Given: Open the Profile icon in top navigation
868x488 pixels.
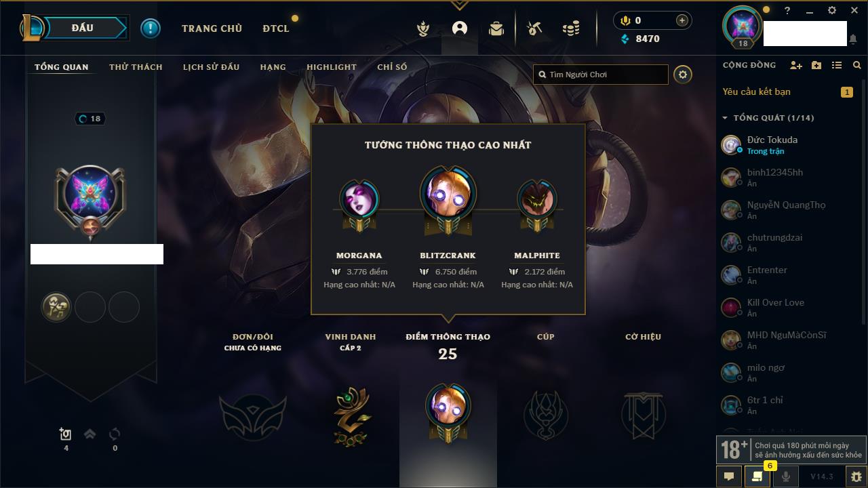Looking at the screenshot, I should point(460,28).
